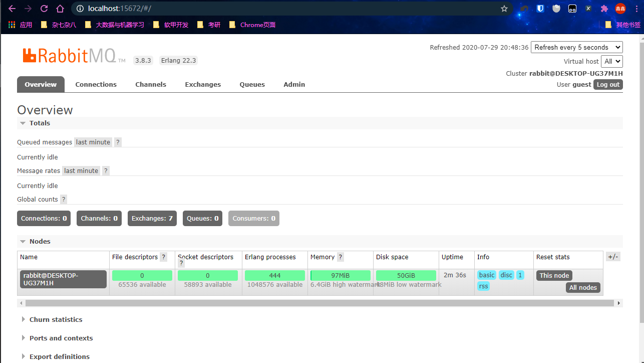
Task: Switch to the Connections tab
Action: 96,84
